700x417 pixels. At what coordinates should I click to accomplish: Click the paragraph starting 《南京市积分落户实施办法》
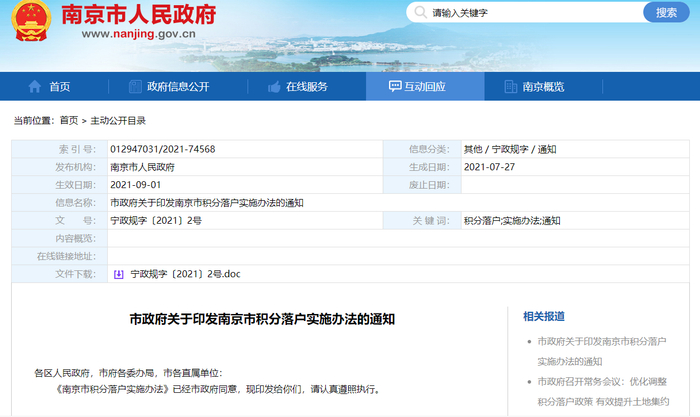pos(217,389)
